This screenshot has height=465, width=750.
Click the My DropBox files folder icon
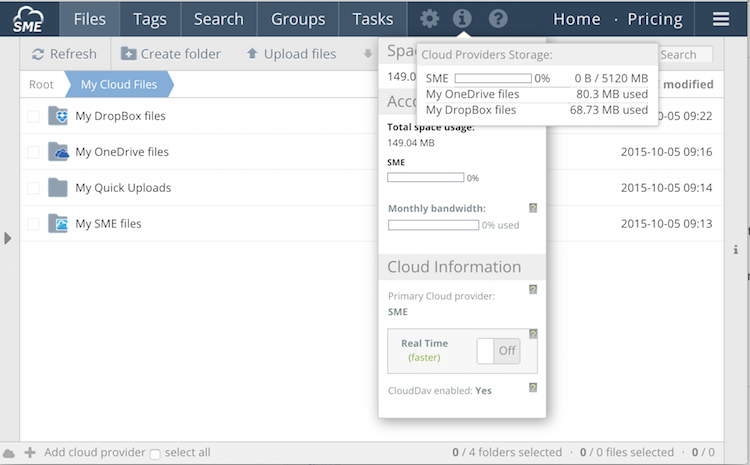(x=58, y=116)
